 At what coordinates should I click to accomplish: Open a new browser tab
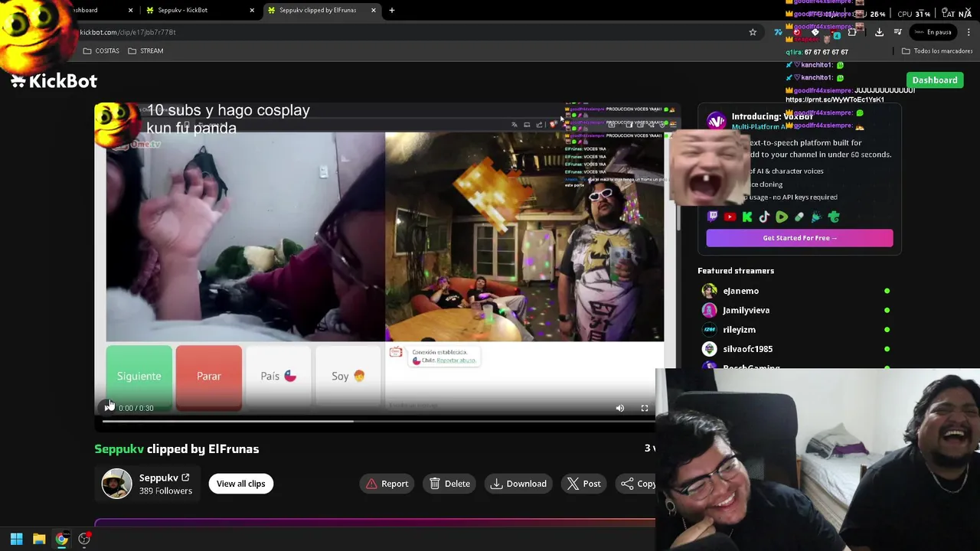click(392, 10)
